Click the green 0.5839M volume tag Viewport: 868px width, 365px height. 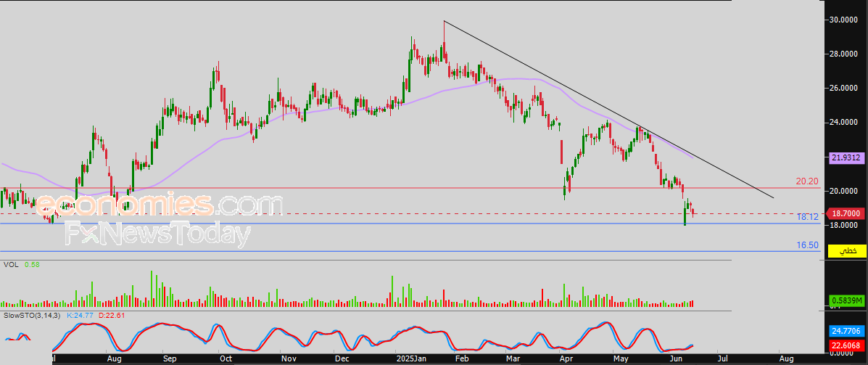point(846,300)
